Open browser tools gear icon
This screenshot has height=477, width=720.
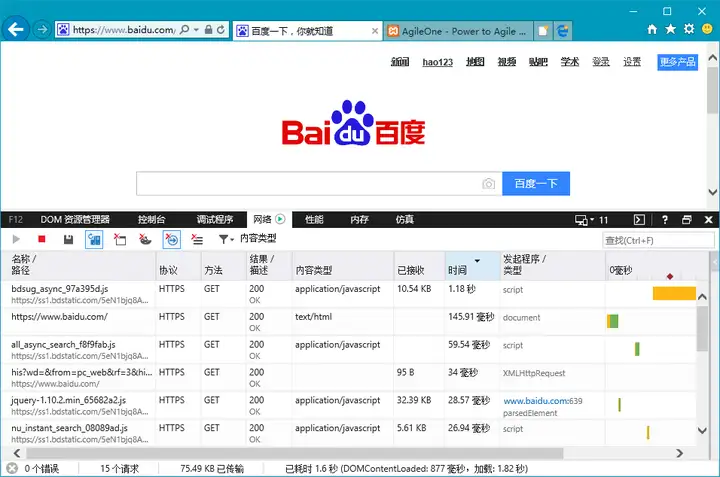click(689, 29)
